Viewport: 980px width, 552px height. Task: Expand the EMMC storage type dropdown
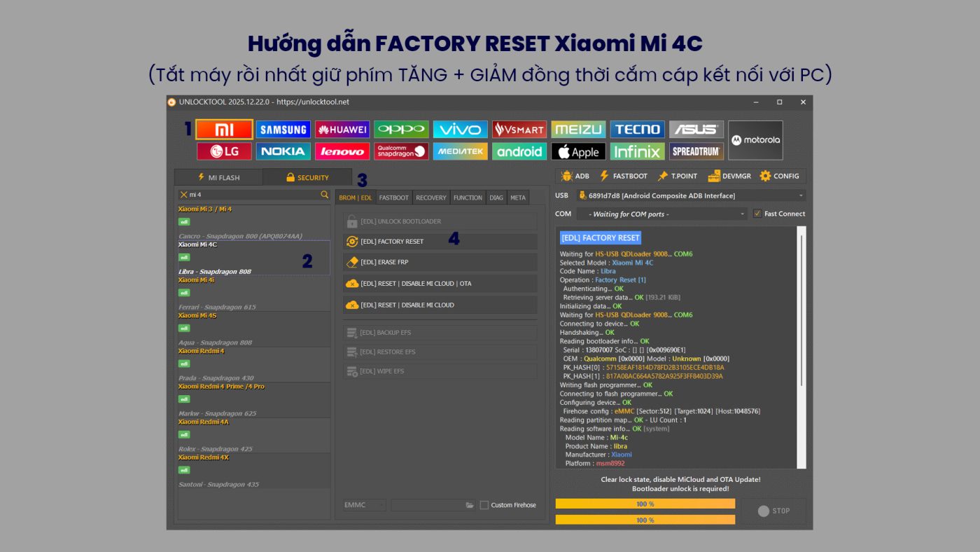click(364, 505)
